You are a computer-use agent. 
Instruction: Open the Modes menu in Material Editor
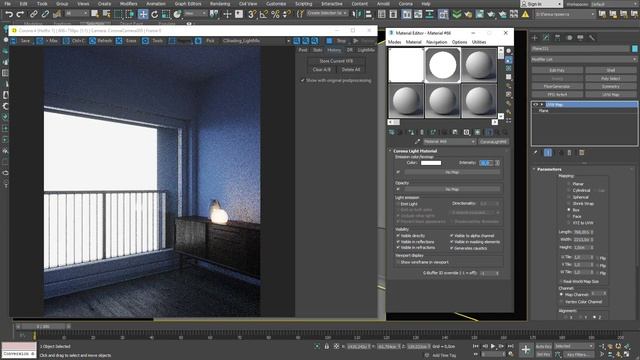pos(394,42)
